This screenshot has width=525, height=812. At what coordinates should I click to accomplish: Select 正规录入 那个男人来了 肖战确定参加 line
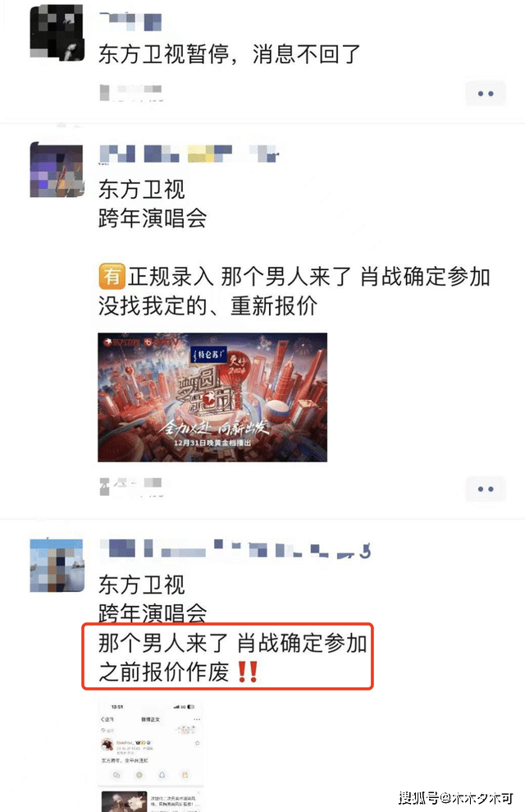click(309, 277)
